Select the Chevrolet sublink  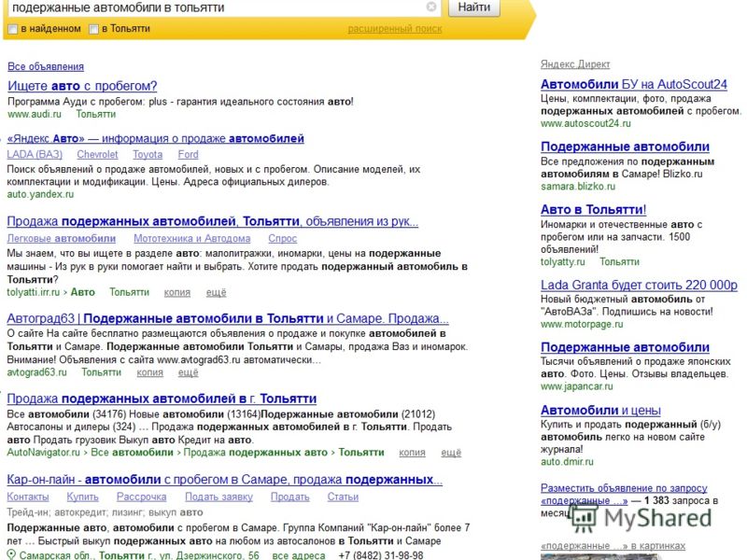coord(97,154)
